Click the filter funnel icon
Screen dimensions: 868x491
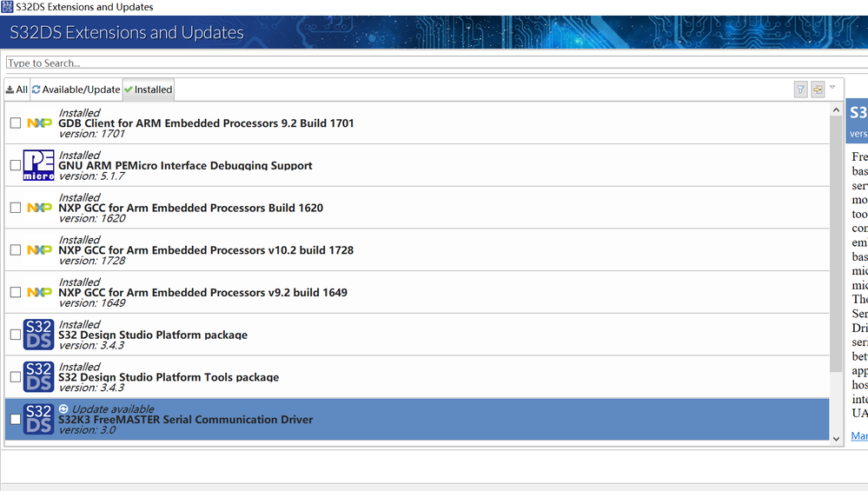(800, 90)
